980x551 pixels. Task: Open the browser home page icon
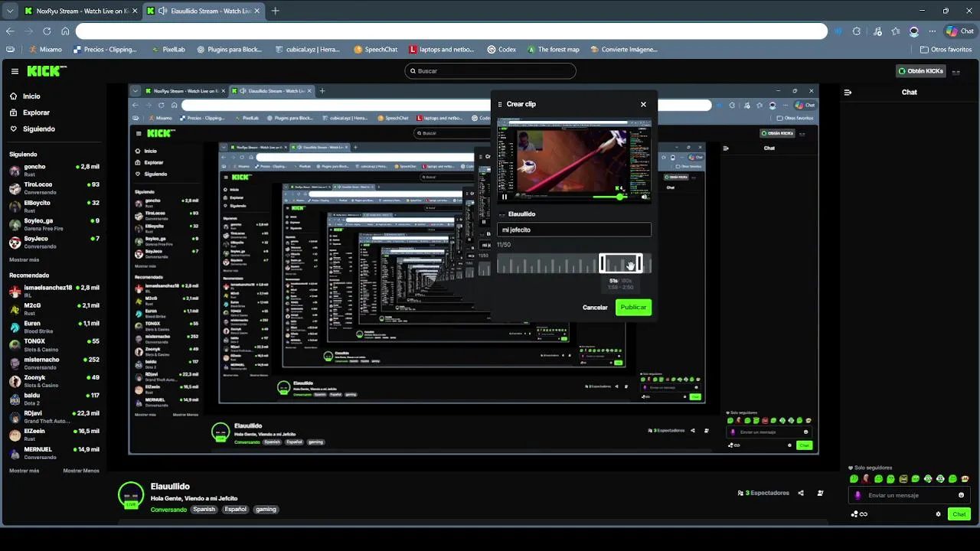[x=65, y=31]
